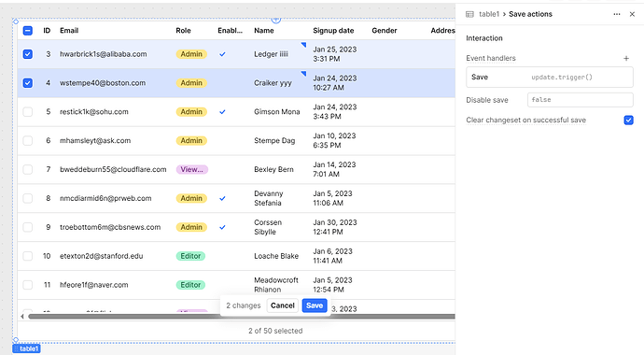Click email etexton2d@stanford.edu
Image resolution: width=644 pixels, height=355 pixels.
click(102, 256)
